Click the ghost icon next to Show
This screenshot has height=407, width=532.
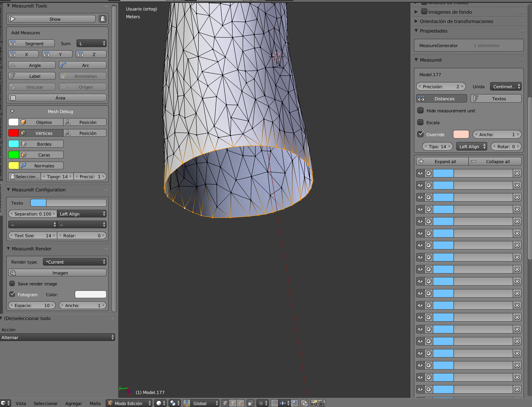pos(103,19)
